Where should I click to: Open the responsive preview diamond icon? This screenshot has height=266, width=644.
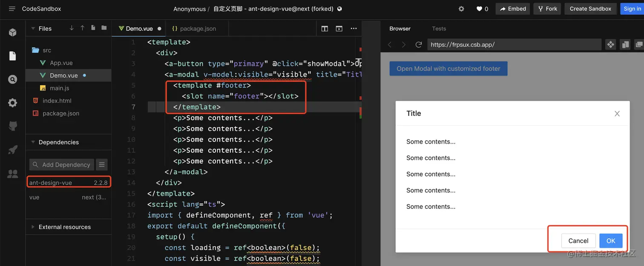[x=610, y=44]
